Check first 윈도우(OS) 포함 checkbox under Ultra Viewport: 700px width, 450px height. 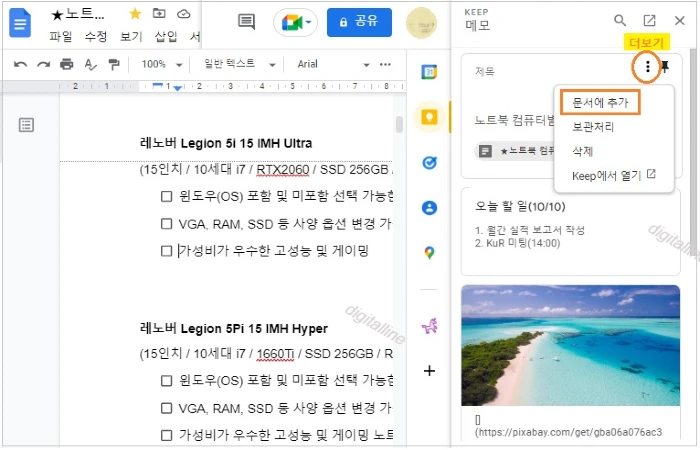coord(167,196)
